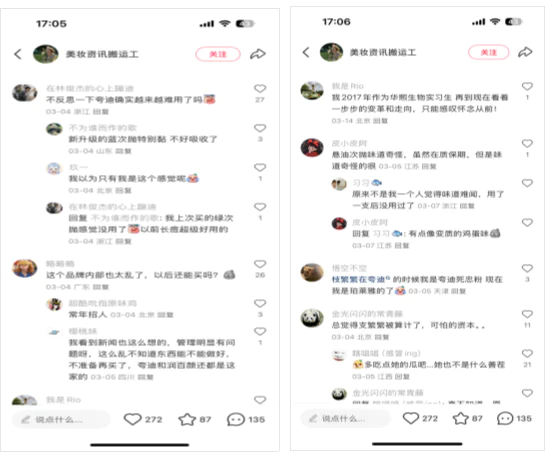Like the comment showing 26 likes
Screen dimensions: 554x458
point(260,264)
